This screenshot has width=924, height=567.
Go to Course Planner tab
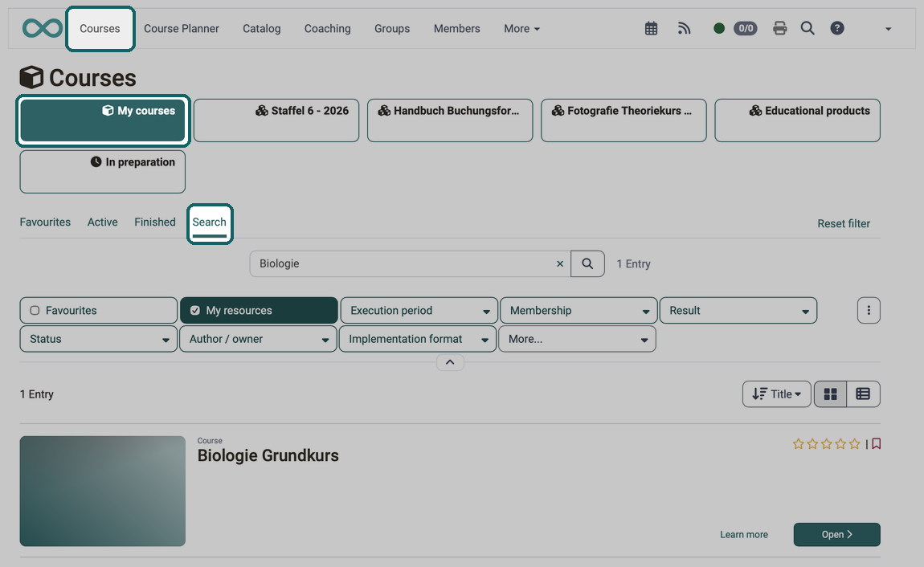coord(182,28)
